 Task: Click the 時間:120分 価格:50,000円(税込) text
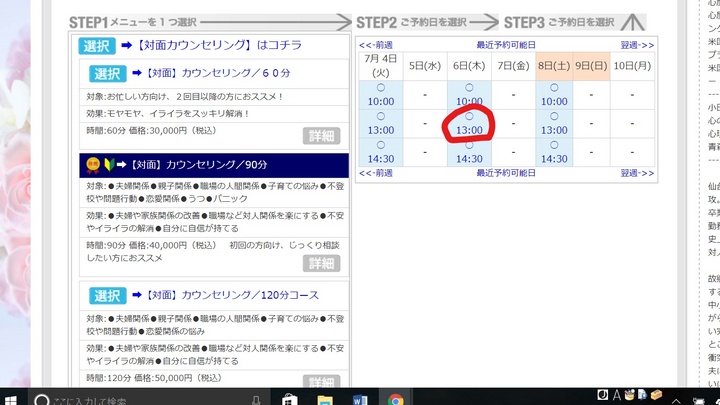click(154, 378)
